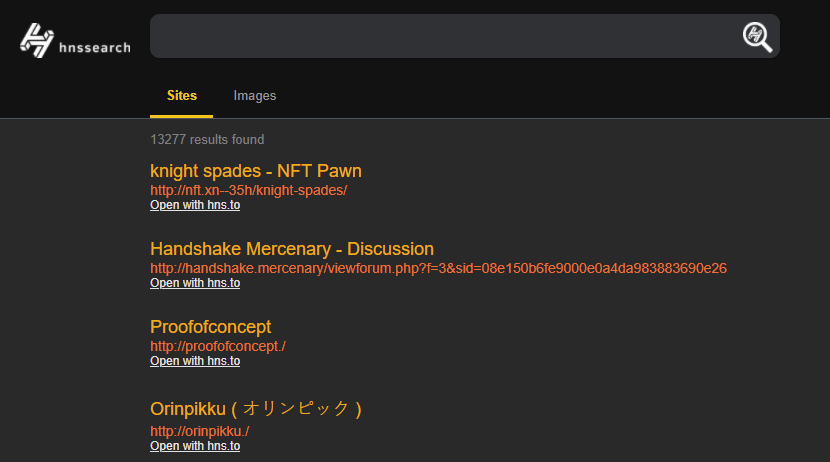Open knight spades result with hns.to
Screen dimensions: 830x462
point(195,205)
